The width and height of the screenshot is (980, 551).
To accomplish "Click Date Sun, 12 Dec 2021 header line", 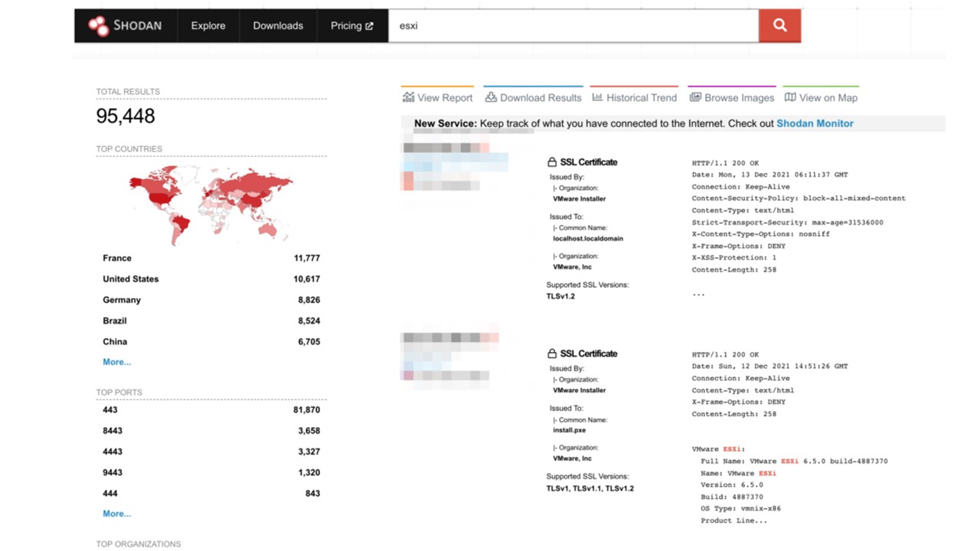I will click(769, 366).
